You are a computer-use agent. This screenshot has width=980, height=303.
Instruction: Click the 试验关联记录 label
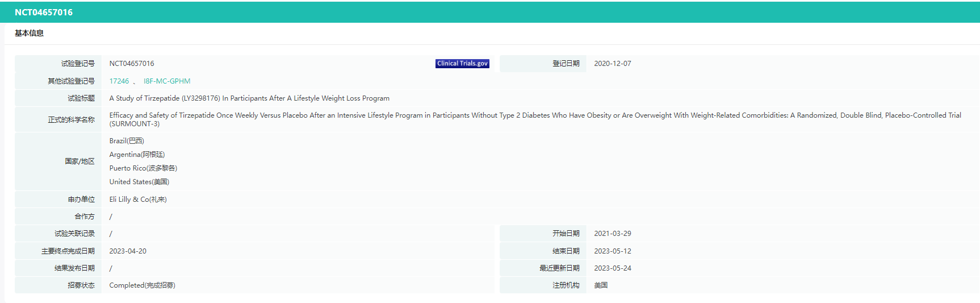[x=74, y=234]
